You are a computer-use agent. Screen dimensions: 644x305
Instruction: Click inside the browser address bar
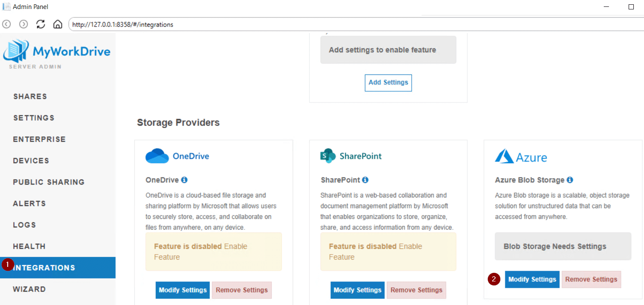pos(171,24)
